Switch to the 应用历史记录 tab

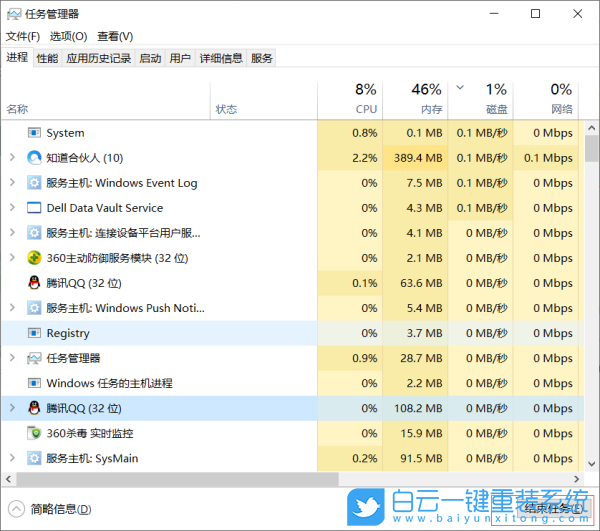click(x=98, y=58)
